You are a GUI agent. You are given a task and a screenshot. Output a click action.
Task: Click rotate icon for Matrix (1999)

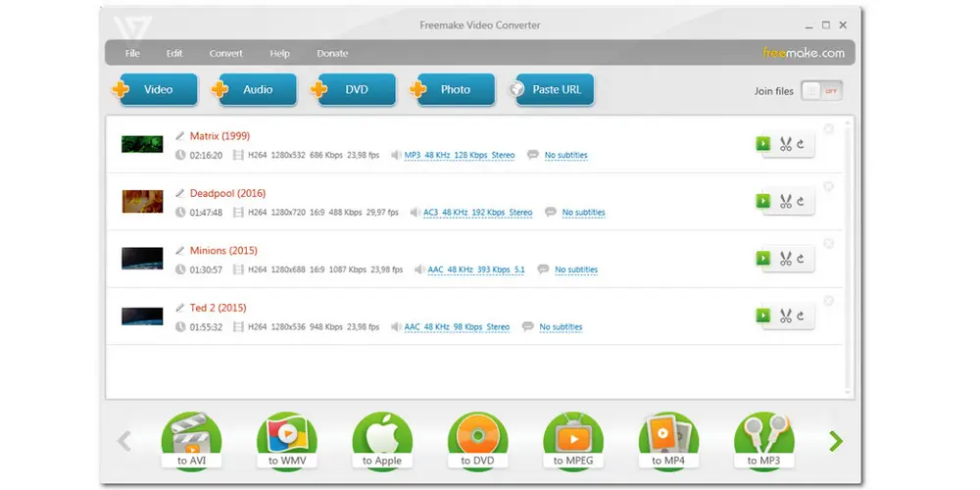coord(801,144)
